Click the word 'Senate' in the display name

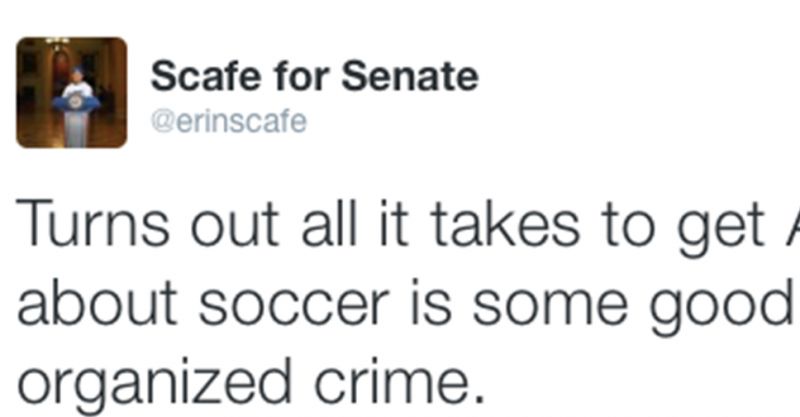[421, 76]
